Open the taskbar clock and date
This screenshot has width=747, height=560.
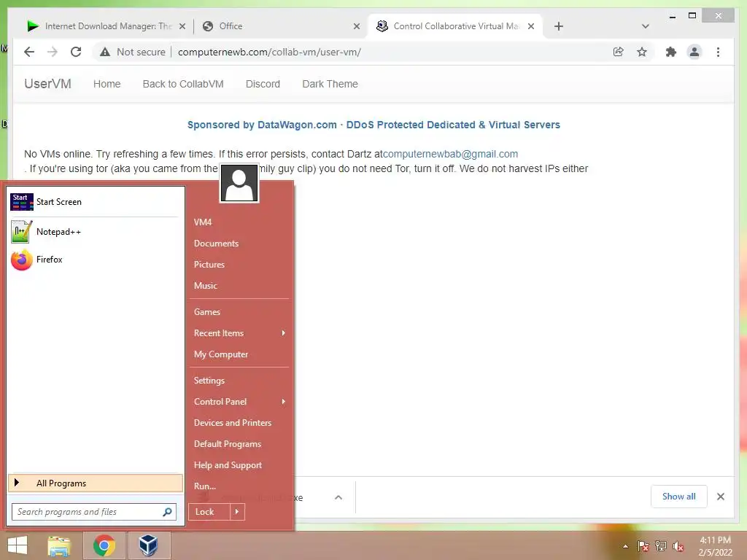pyautogui.click(x=715, y=546)
